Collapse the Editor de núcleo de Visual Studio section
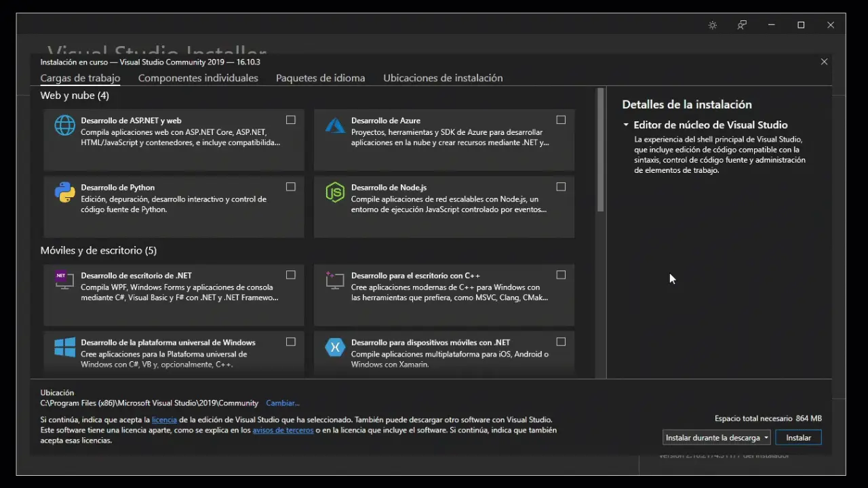The width and height of the screenshot is (868, 488). click(627, 125)
